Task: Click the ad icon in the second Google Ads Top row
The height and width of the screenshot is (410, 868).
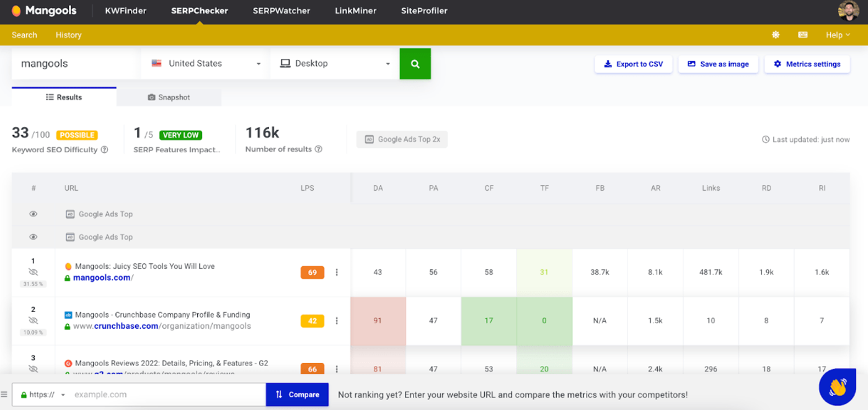Action: coord(70,237)
